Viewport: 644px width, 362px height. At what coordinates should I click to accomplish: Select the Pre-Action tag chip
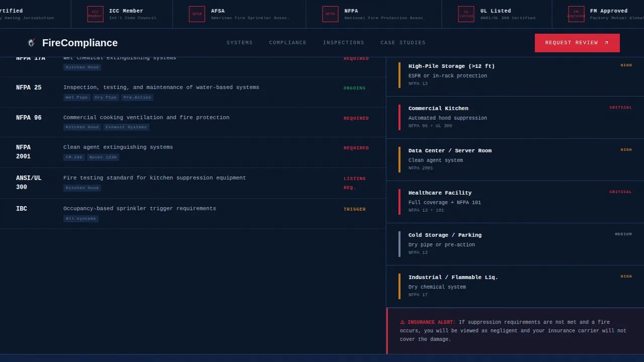coord(137,98)
